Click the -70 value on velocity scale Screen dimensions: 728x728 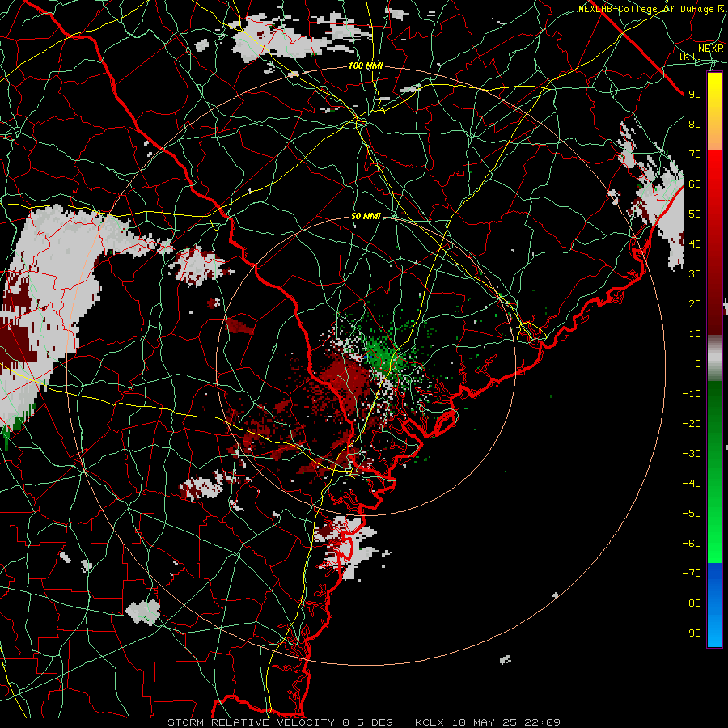[x=692, y=574]
